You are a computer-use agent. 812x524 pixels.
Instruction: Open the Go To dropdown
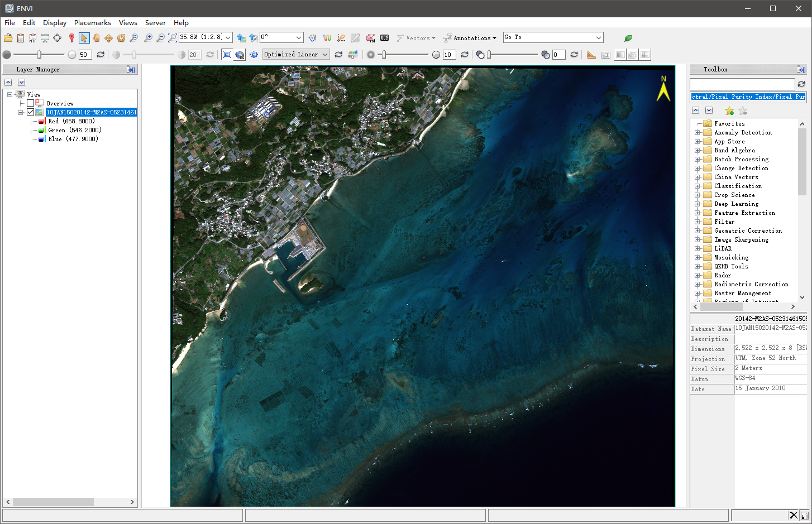coord(599,38)
